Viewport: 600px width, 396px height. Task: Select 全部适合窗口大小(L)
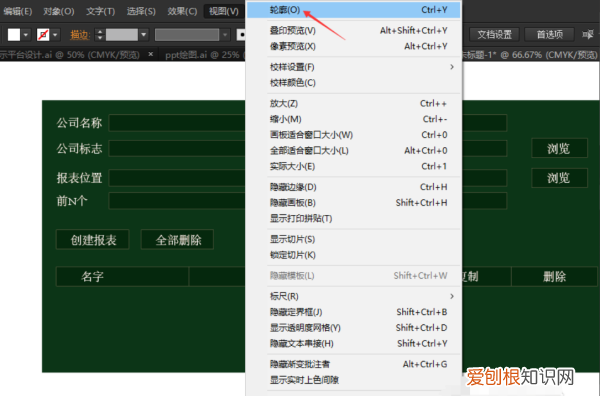pos(354,150)
